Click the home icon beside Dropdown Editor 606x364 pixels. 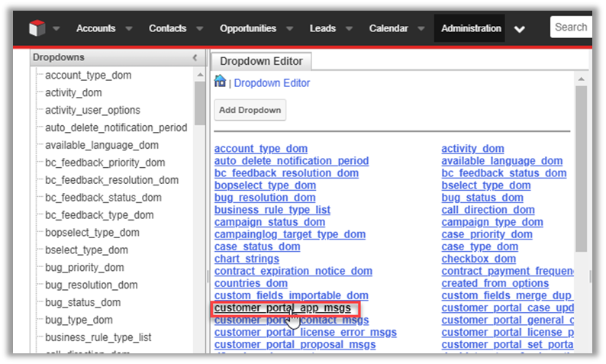pyautogui.click(x=220, y=82)
